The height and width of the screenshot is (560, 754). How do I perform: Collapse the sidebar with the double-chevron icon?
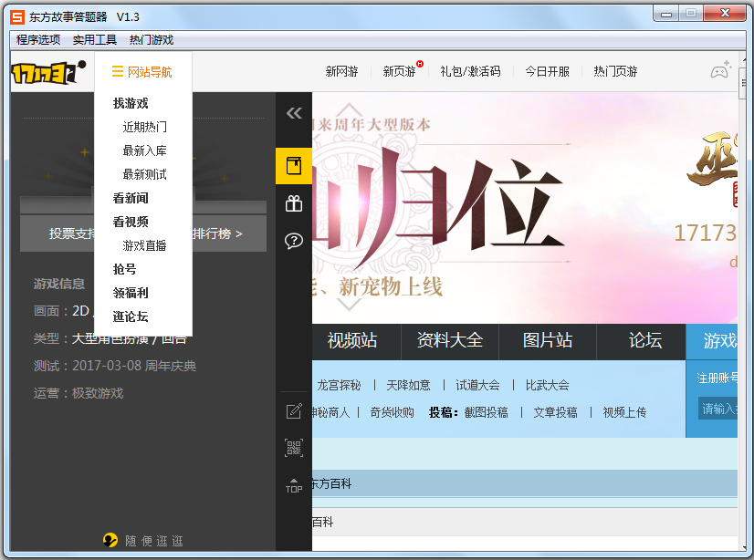(x=293, y=113)
